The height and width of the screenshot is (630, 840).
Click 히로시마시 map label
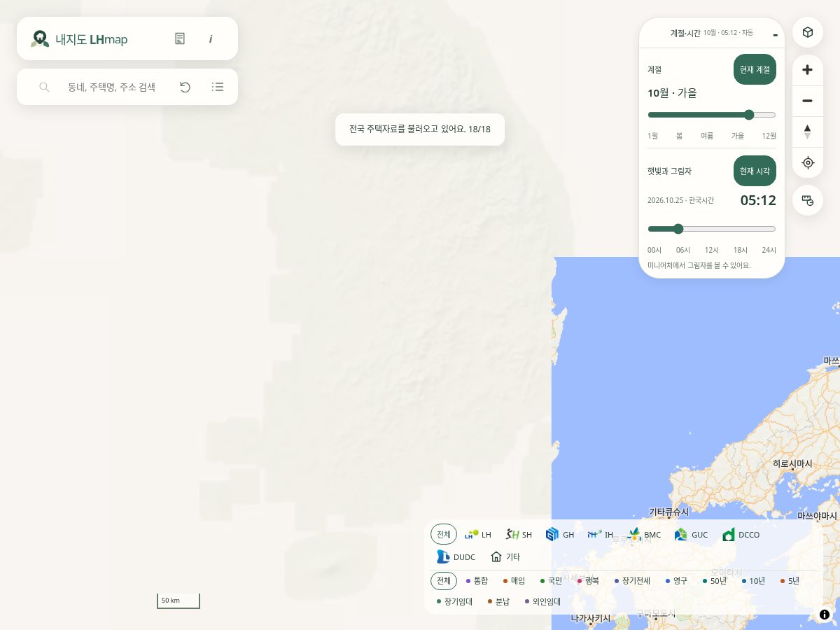coord(792,464)
